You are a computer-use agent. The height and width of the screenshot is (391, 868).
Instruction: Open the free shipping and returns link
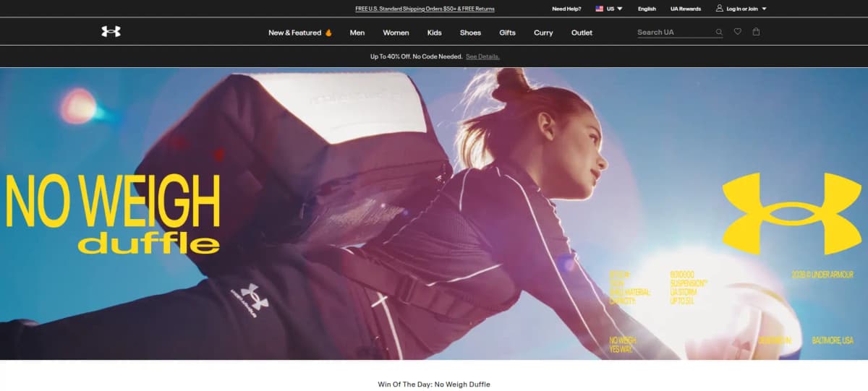pyautogui.click(x=425, y=9)
